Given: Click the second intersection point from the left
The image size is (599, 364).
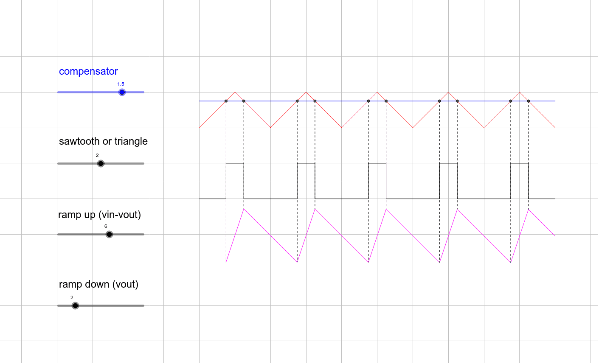Looking at the screenshot, I should coord(244,101).
